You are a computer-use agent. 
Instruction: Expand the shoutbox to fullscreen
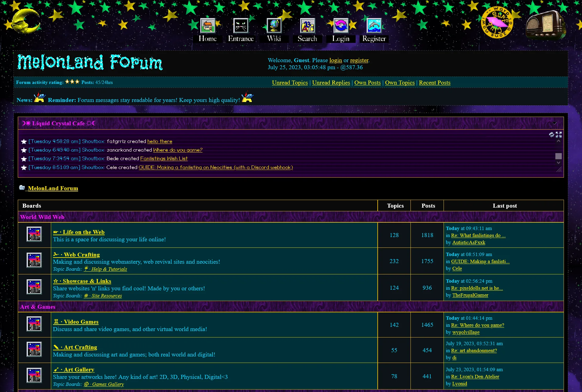[559, 134]
